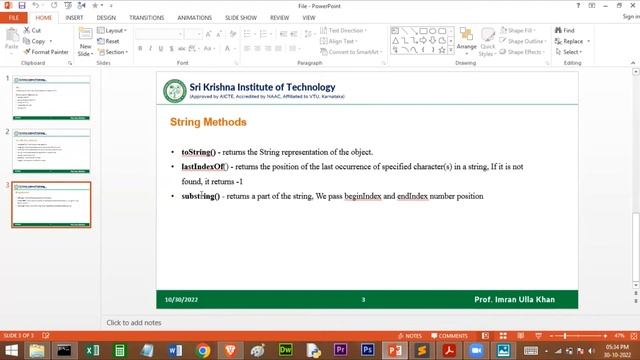The height and width of the screenshot is (360, 640).
Task: Open the Replace dropdown arrow
Action: (x=589, y=41)
